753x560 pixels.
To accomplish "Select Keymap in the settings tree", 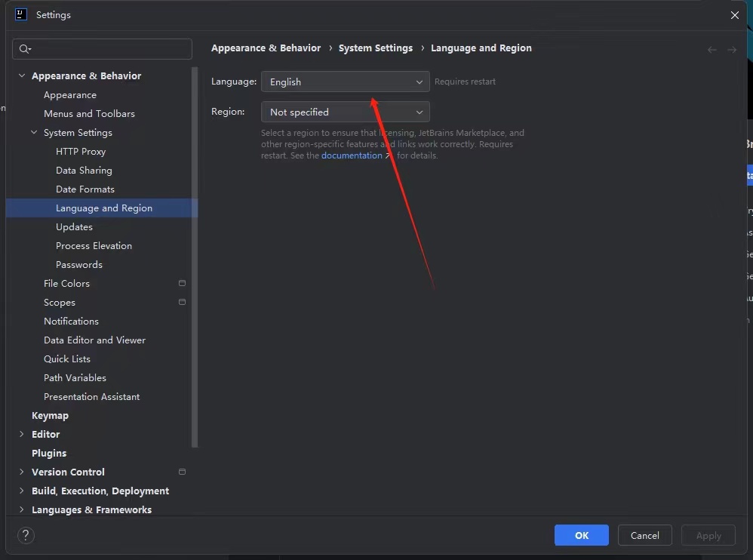I will click(50, 416).
